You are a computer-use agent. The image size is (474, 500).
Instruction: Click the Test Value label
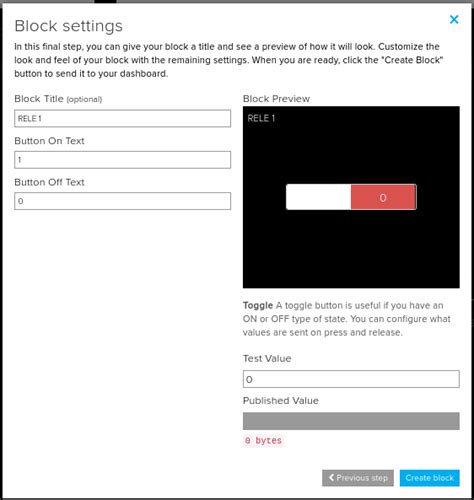(267, 358)
